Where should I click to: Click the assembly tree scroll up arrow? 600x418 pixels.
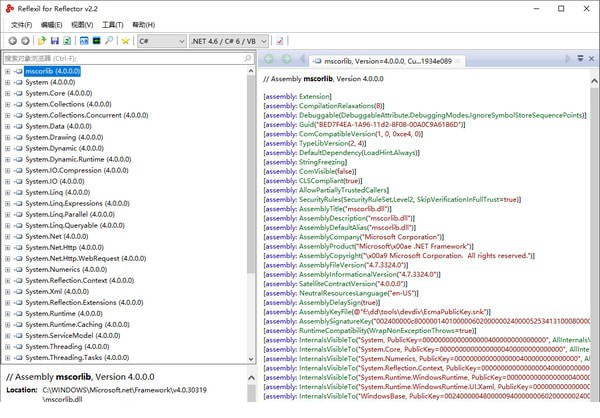[251, 71]
